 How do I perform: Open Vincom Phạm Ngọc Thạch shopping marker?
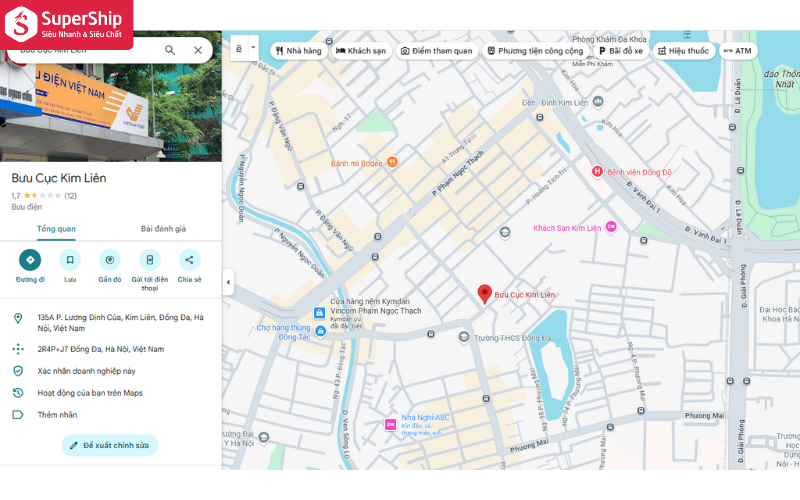(319, 312)
